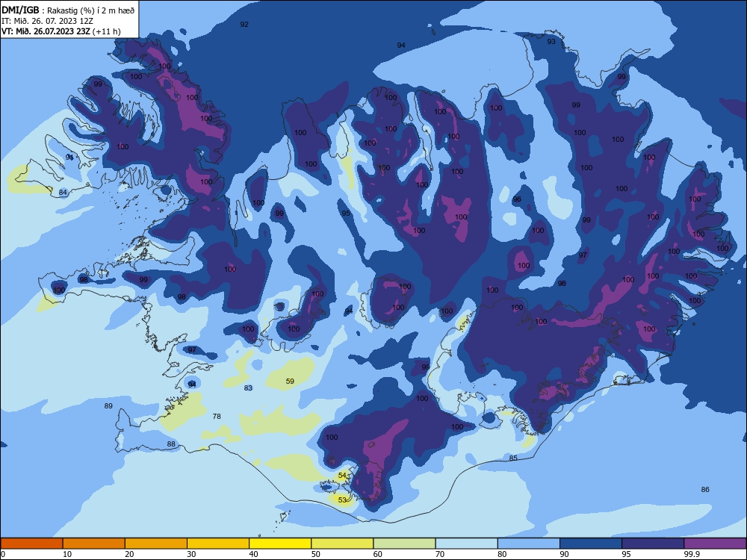Select the 95–99.9 navy legend swatch

coord(653,544)
